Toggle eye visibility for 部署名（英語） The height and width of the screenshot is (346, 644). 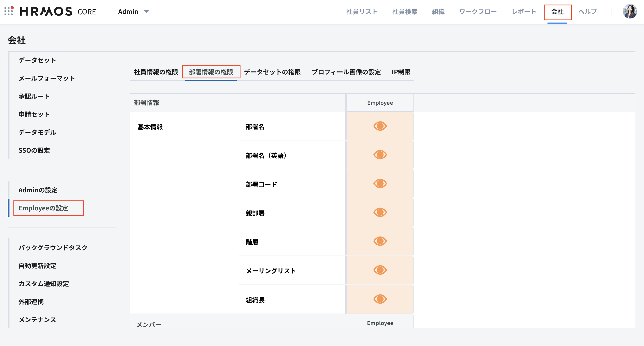380,155
